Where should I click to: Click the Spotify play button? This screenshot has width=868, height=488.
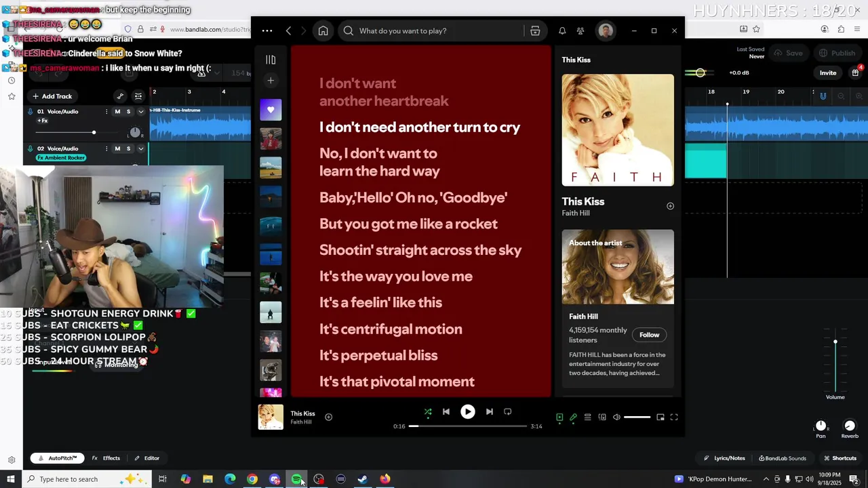[468, 411]
